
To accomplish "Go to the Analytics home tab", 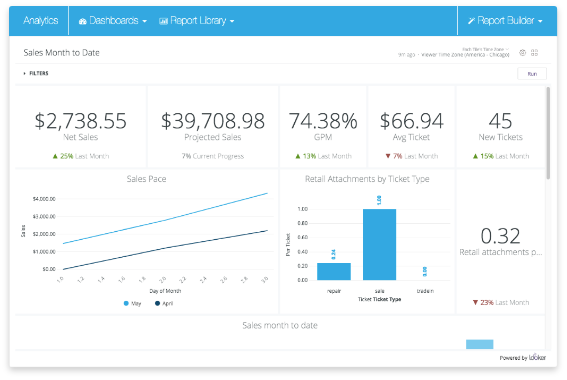I will pyautogui.click(x=40, y=21).
